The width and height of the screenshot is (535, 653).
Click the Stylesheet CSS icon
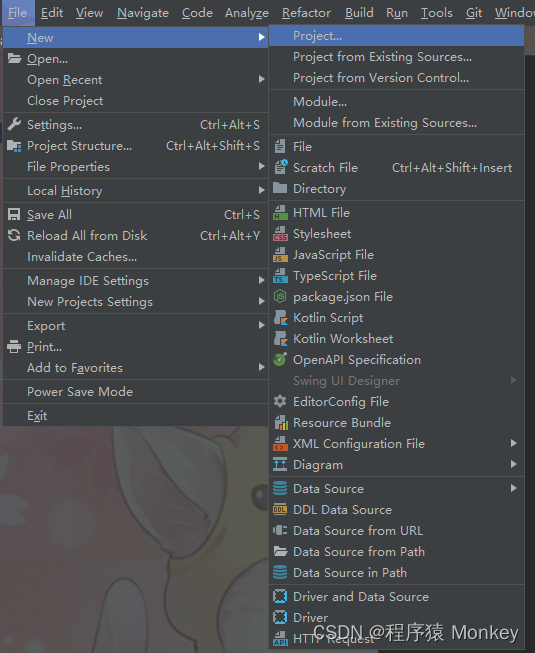[x=280, y=234]
